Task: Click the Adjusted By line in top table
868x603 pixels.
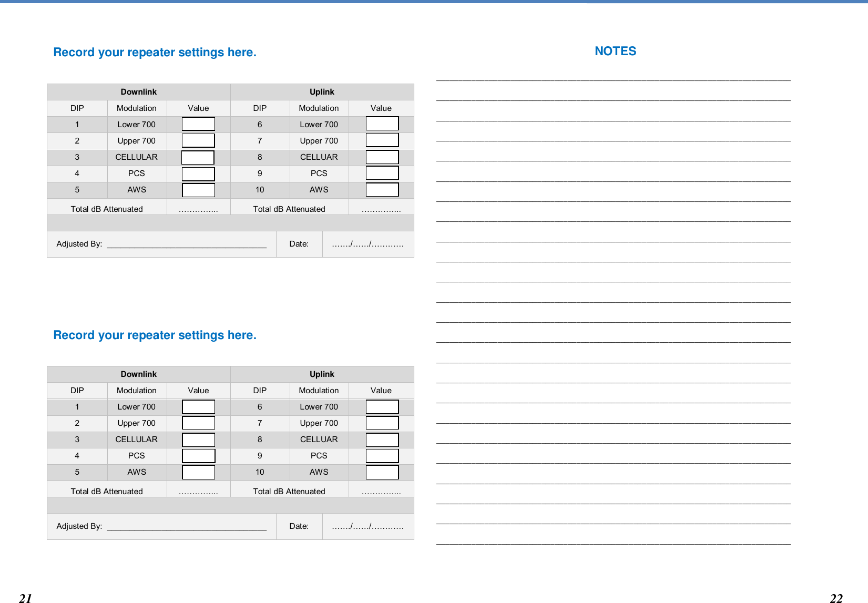Action: [x=187, y=247]
